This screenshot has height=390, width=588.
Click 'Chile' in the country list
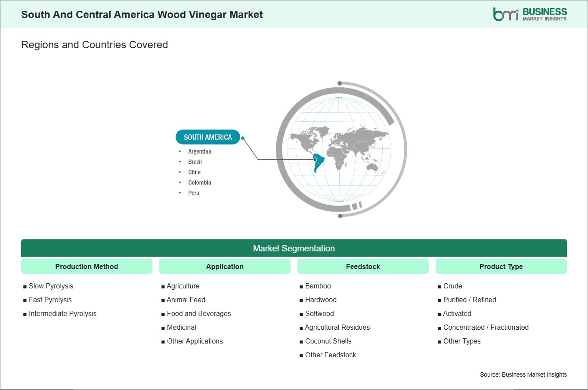194,172
